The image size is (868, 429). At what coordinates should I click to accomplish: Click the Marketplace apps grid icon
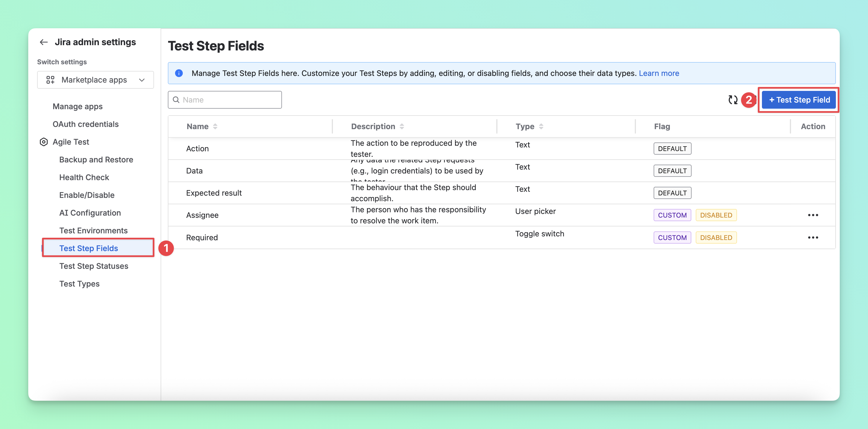coord(50,80)
